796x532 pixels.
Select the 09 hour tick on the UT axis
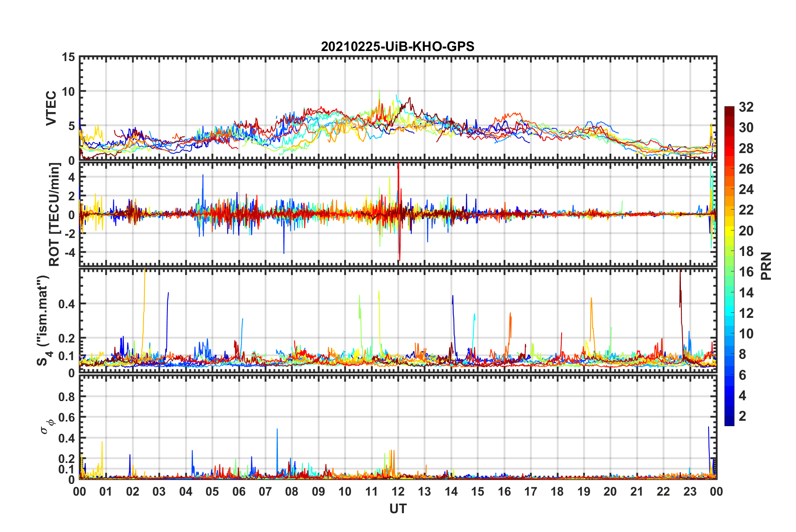pyautogui.click(x=318, y=491)
